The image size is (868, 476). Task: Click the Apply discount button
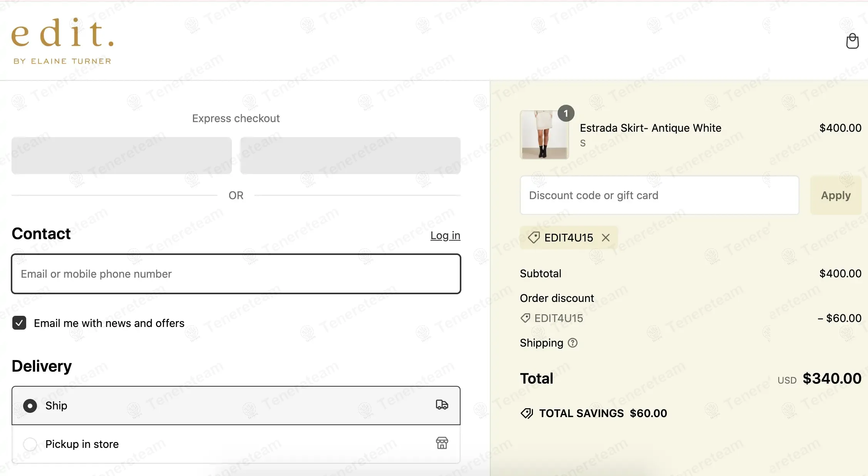[x=836, y=195]
